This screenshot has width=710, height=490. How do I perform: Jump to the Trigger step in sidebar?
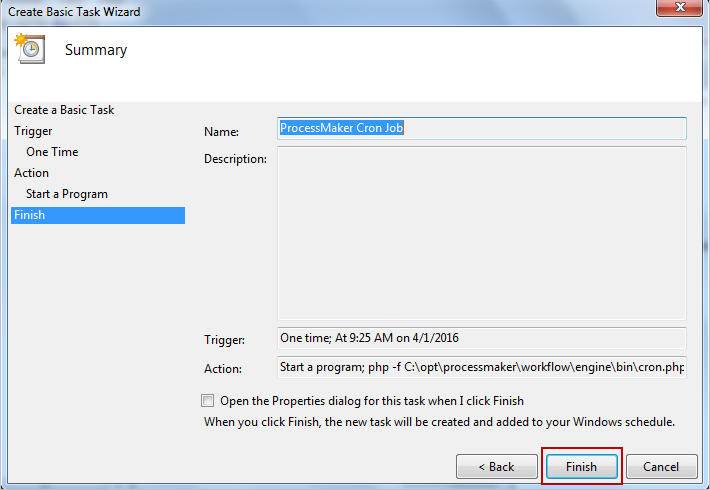pos(33,131)
